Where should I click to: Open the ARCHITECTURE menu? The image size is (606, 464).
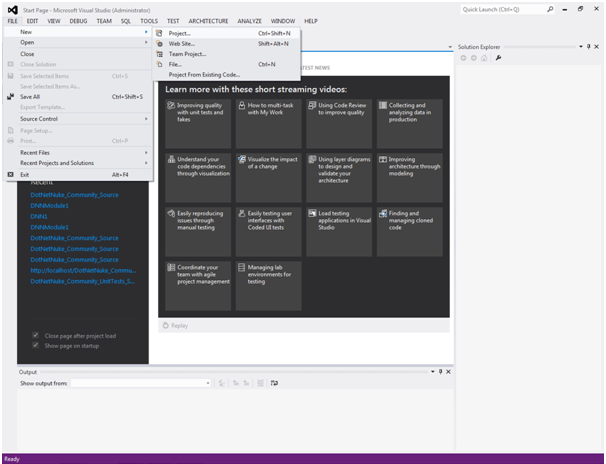(208, 21)
